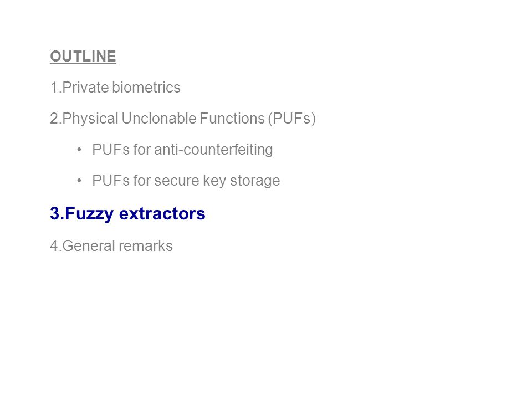Click the number 2 before Physical
This screenshot has height=399, width=532.
tap(54, 119)
